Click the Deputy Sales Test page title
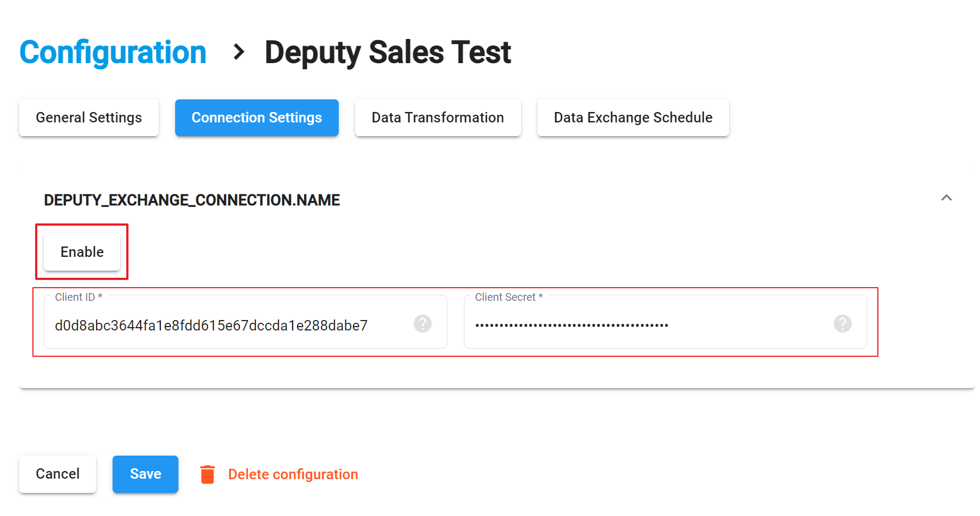The height and width of the screenshot is (516, 980). (x=388, y=53)
